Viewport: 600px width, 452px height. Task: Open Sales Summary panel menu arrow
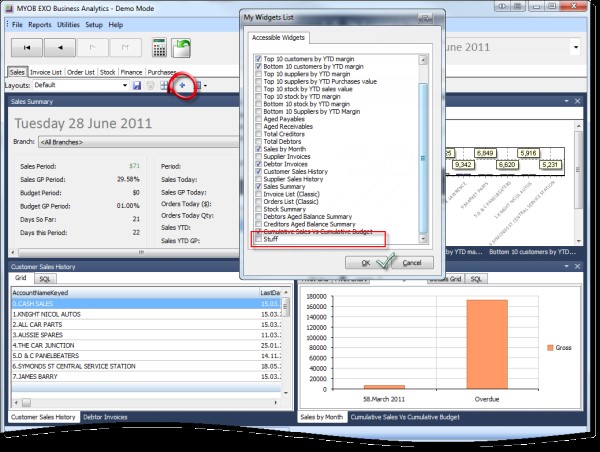pos(566,101)
